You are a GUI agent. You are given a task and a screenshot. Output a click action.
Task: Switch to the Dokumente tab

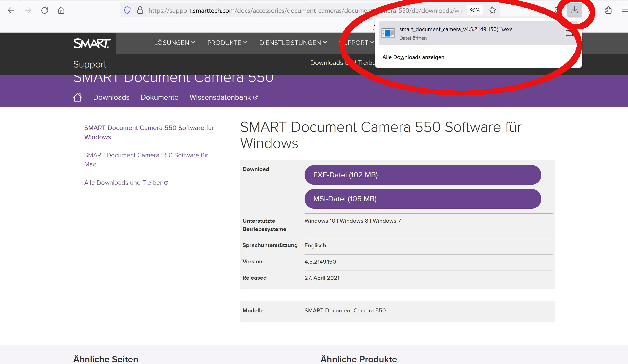click(159, 97)
